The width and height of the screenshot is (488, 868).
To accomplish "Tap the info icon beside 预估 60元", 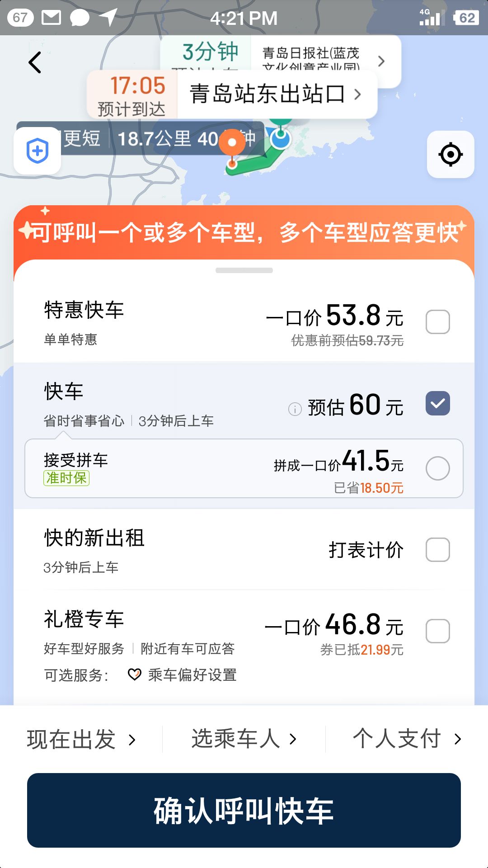I will point(295,409).
